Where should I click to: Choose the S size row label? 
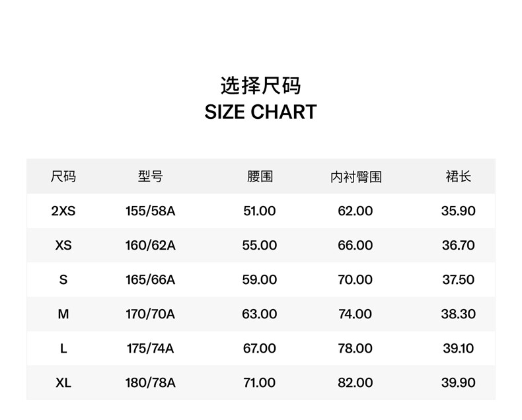click(63, 280)
